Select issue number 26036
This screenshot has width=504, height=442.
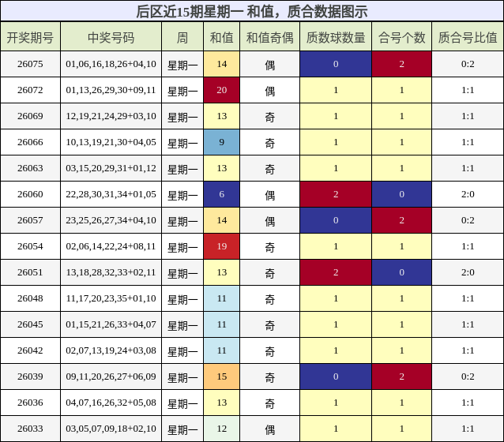(30, 403)
